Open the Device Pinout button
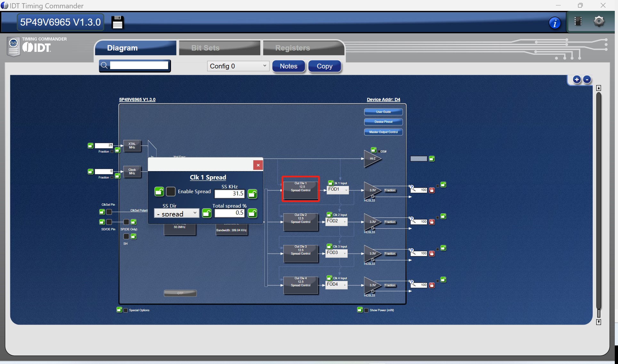 [383, 122]
